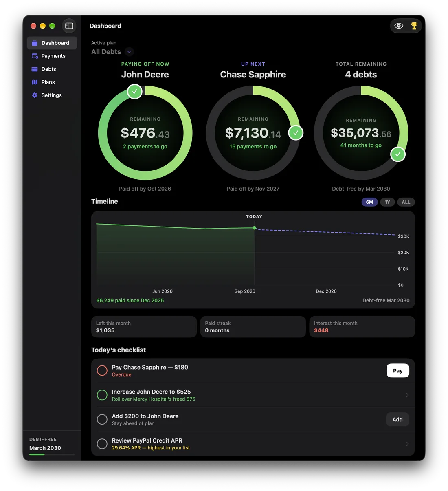Image resolution: width=448 pixels, height=491 pixels.
Task: Click the Pay button for Chase Sapphire
Action: (397, 370)
